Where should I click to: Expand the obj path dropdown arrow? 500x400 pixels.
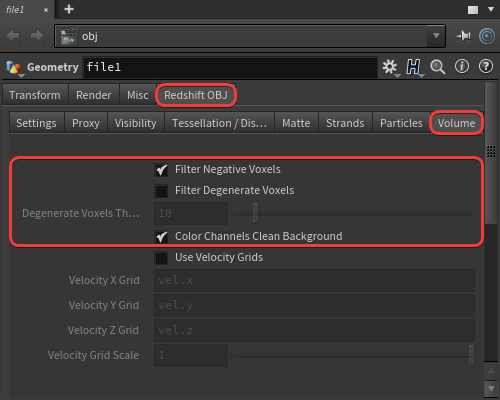coord(436,36)
